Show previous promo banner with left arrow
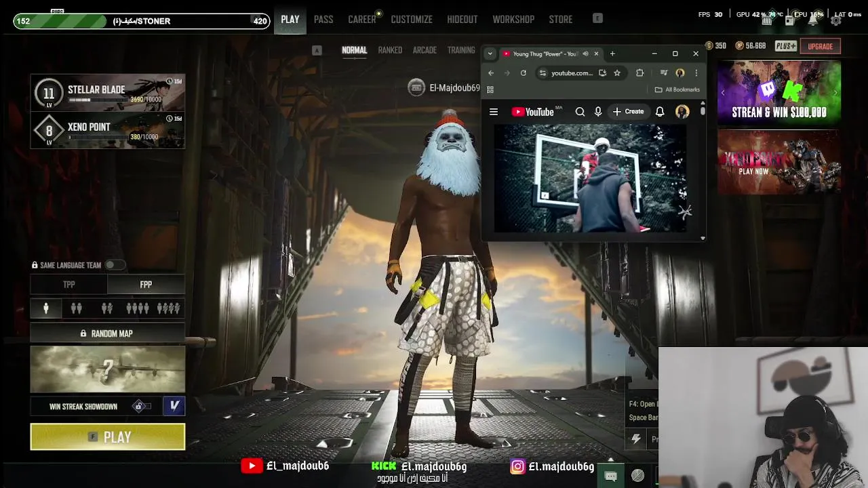Image resolution: width=868 pixels, height=488 pixels. (x=723, y=93)
